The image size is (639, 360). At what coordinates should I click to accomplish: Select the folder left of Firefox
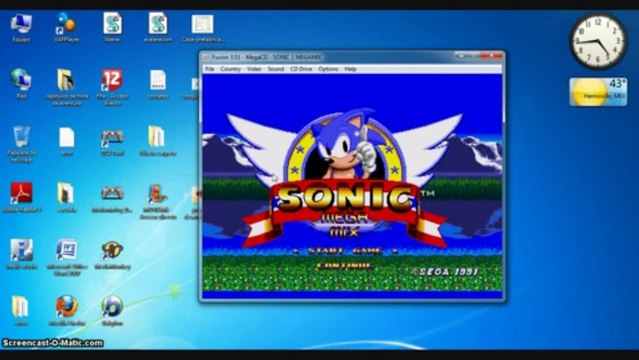pyautogui.click(x=20, y=311)
